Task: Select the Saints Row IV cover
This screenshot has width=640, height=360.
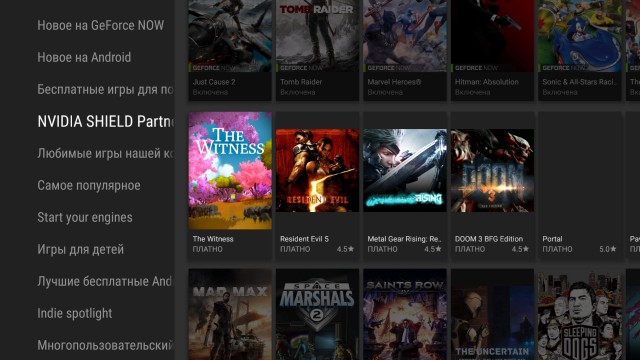Action: click(x=405, y=314)
